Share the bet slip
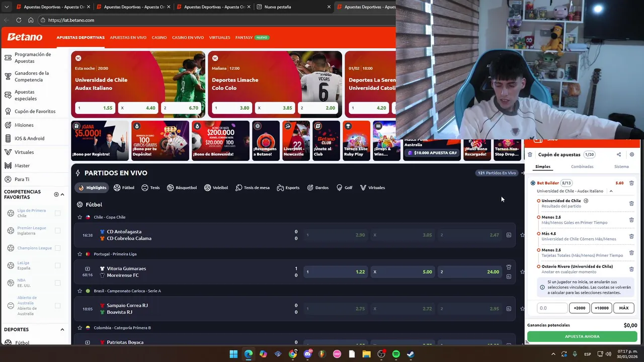This screenshot has width=644, height=362. (619, 155)
